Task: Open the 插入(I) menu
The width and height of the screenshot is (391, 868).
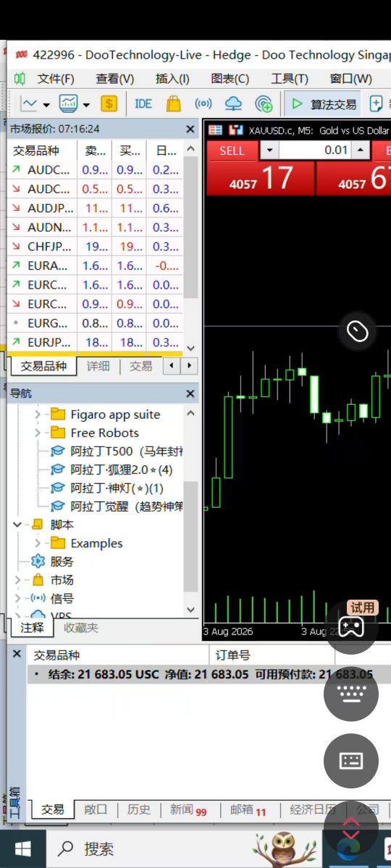Action: pos(172,79)
